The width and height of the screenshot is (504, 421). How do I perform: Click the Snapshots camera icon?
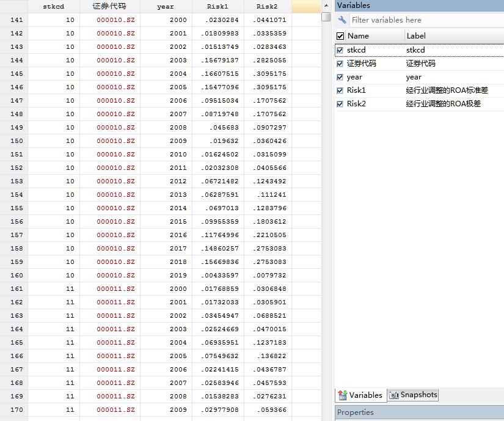(x=394, y=395)
